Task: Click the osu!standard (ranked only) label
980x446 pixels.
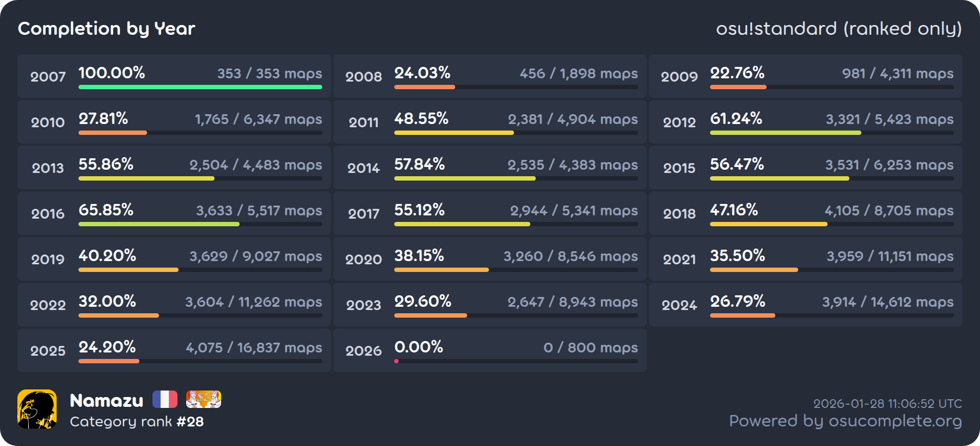Action: coord(838,28)
